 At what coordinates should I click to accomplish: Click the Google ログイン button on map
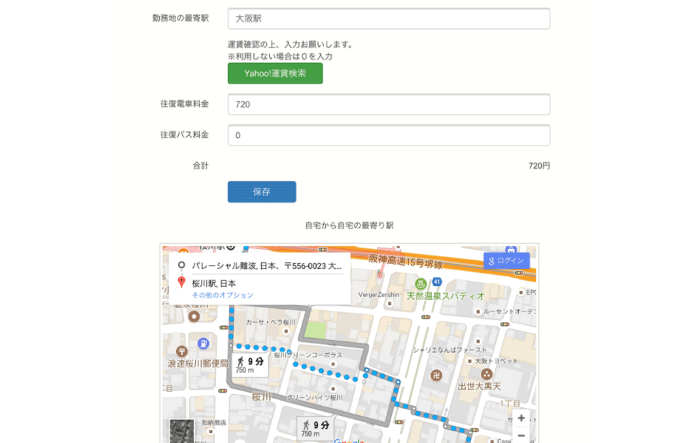tap(506, 260)
